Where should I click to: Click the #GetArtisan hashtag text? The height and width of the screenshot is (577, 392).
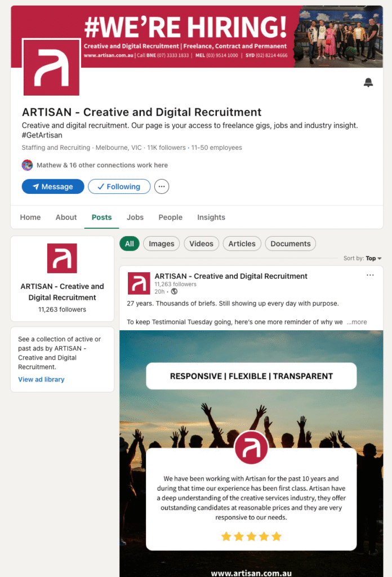point(42,135)
